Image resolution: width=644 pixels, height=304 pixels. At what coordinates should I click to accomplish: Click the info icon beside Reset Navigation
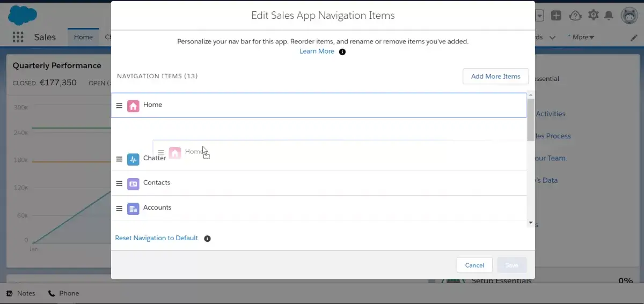tap(207, 239)
